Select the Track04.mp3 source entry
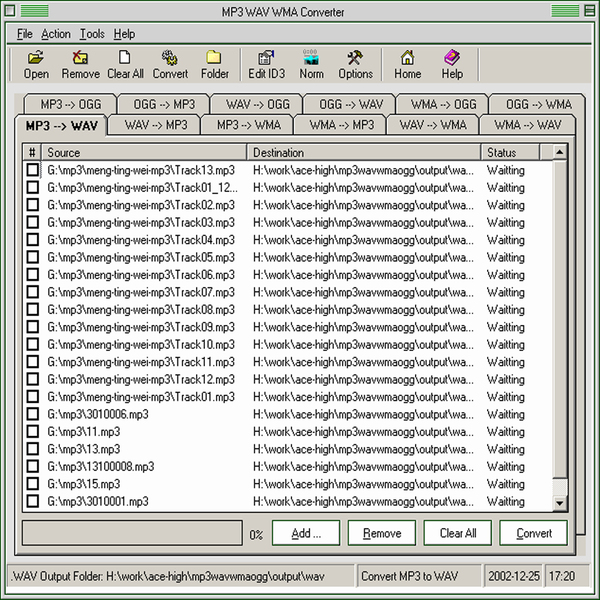The image size is (600, 600). pos(141,240)
